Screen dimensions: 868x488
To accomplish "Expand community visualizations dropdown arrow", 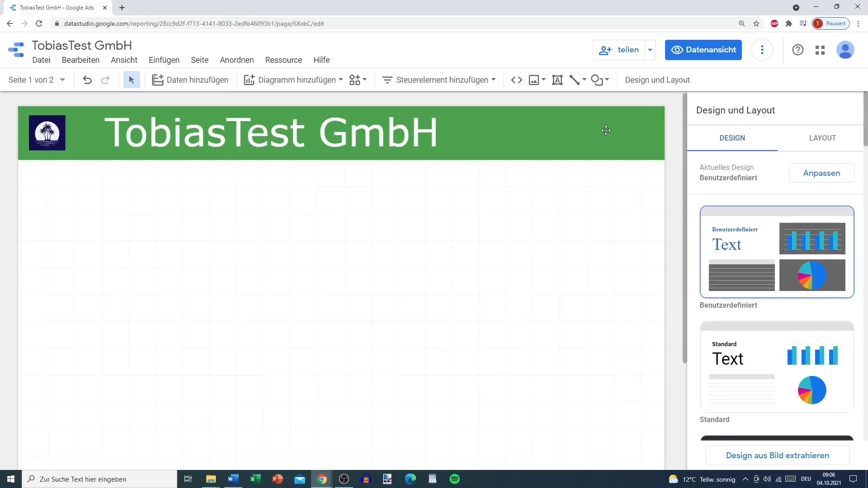I will (364, 80).
